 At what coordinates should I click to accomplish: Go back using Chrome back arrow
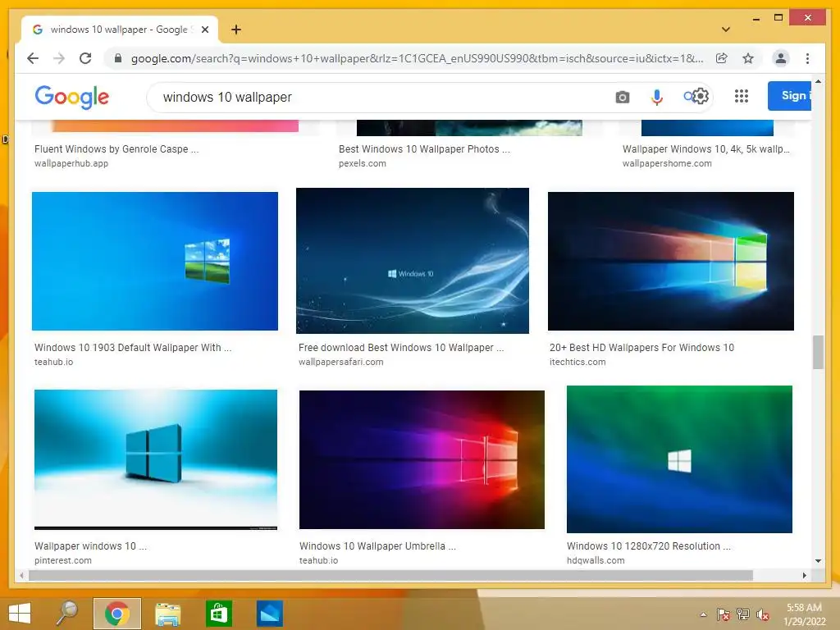click(33, 58)
